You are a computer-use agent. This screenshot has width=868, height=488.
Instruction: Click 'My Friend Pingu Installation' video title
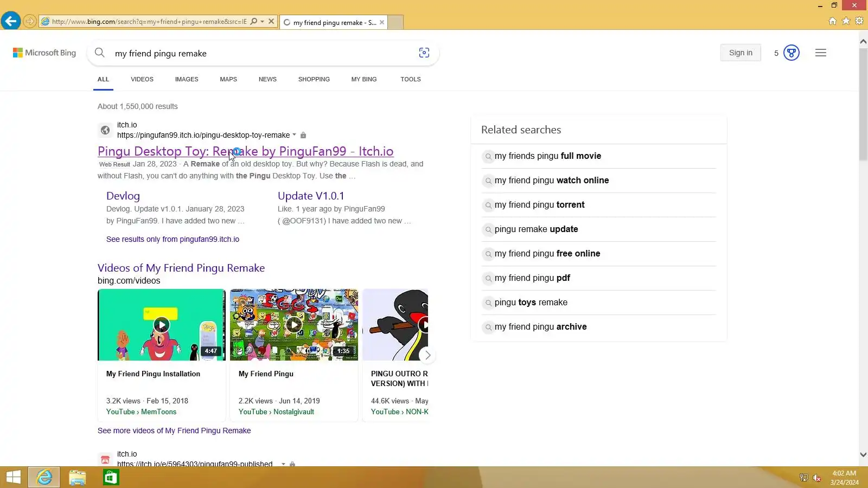click(x=153, y=374)
